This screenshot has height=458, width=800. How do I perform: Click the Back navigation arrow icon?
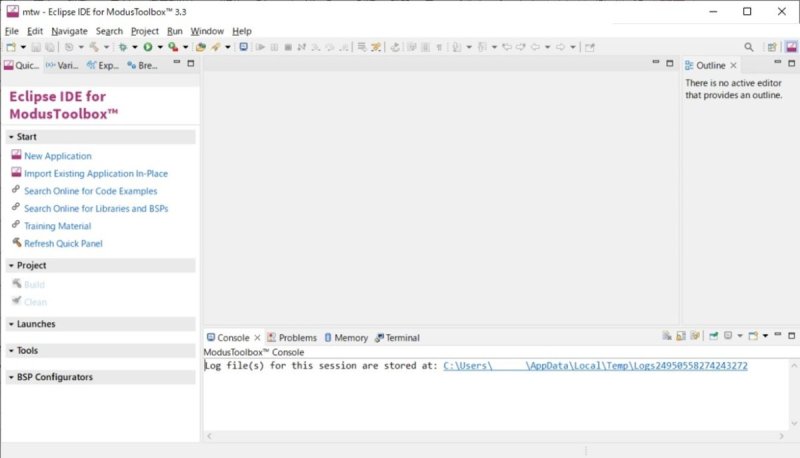click(535, 47)
